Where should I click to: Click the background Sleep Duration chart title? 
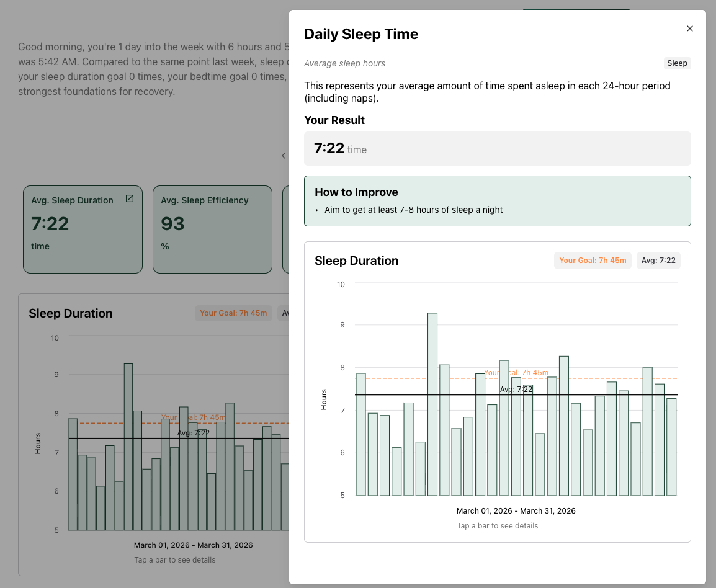tap(70, 314)
